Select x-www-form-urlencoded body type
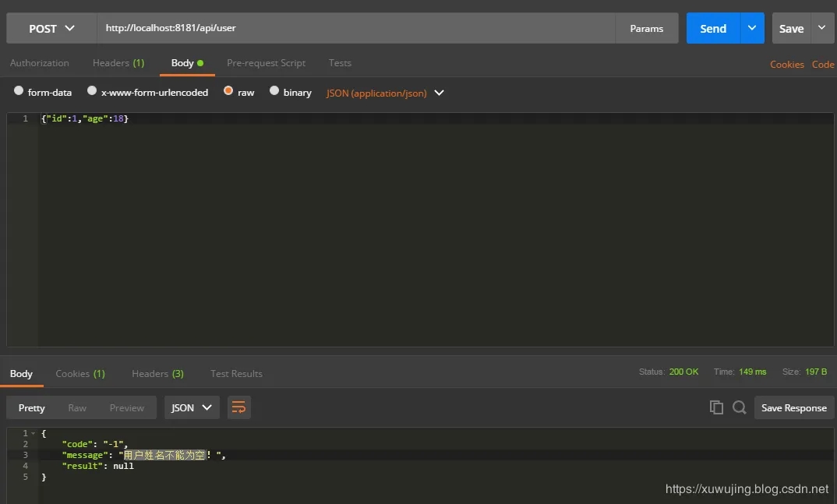Image resolution: width=837 pixels, height=504 pixels. (x=92, y=91)
